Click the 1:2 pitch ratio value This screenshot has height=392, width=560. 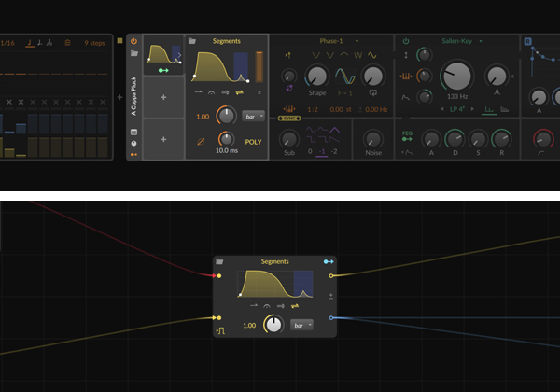click(x=313, y=109)
